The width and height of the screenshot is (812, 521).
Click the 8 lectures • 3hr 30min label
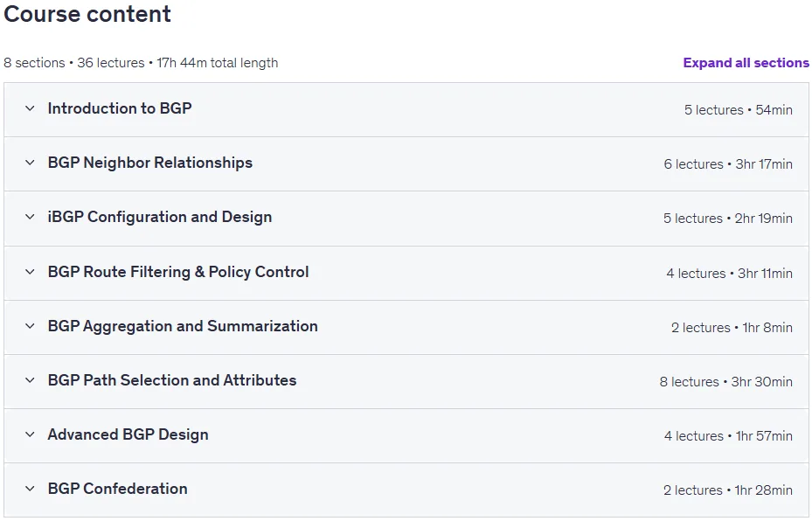726,382
